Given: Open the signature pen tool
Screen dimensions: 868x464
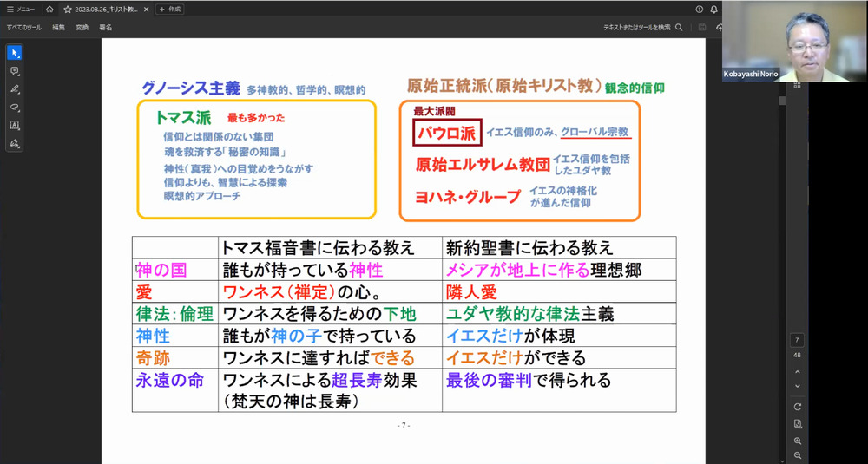Looking at the screenshot, I should (x=15, y=143).
